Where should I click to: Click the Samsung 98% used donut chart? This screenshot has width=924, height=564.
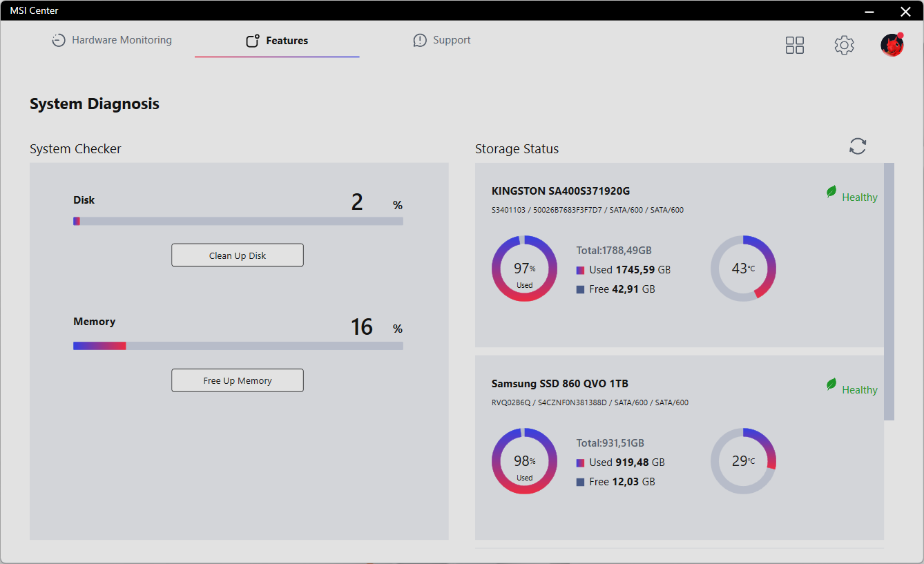coord(525,461)
